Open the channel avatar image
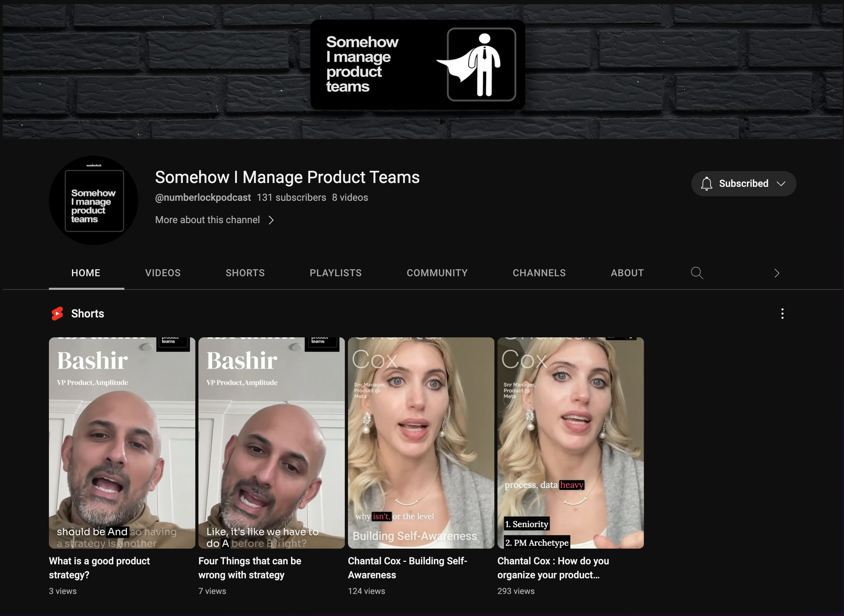844x616 pixels. [x=94, y=200]
